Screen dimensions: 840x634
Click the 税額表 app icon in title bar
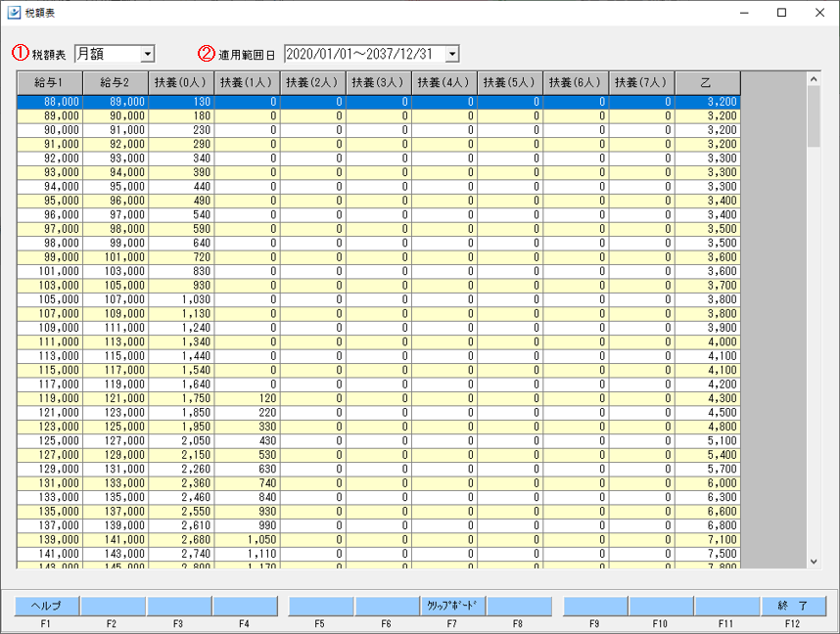point(14,13)
